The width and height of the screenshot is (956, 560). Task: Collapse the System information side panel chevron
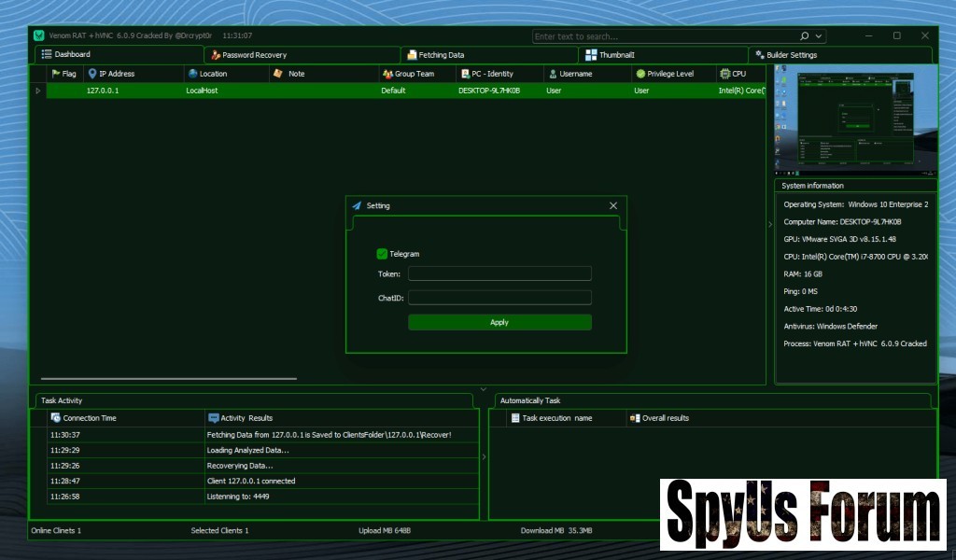[x=770, y=224]
